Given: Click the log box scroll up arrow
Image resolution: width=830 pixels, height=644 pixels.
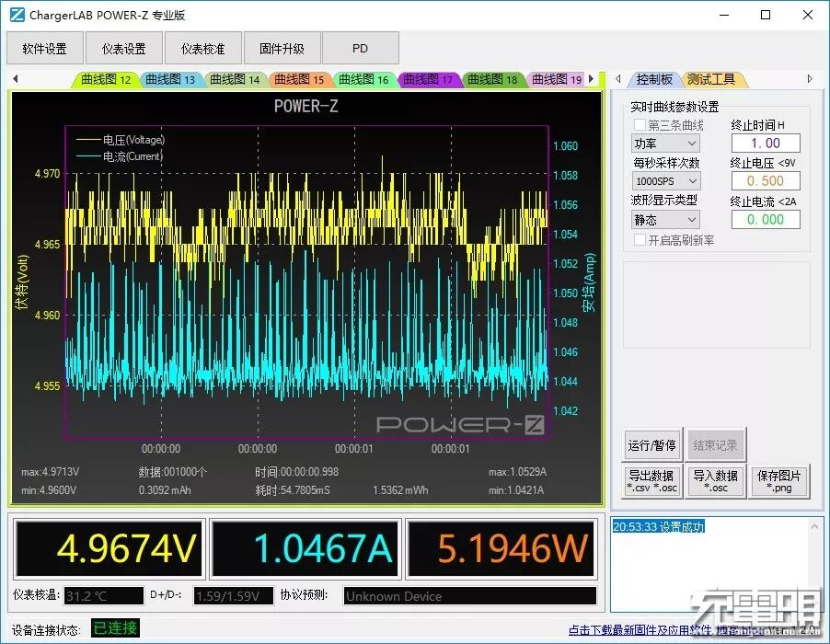Looking at the screenshot, I should (x=815, y=526).
